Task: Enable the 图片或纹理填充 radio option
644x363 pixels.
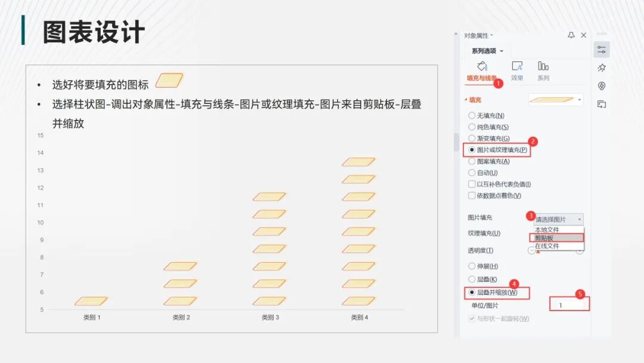Action: point(470,150)
